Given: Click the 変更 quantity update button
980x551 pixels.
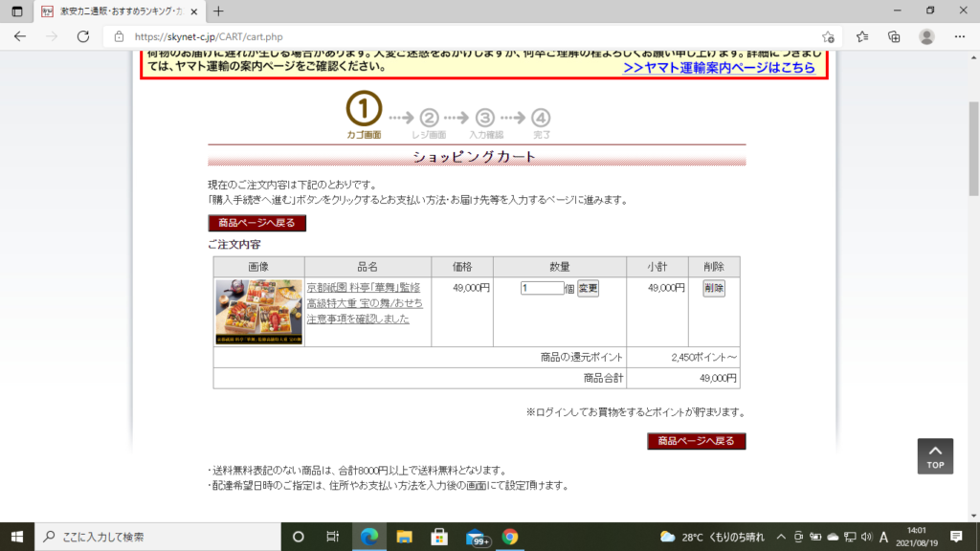Looking at the screenshot, I should (589, 288).
